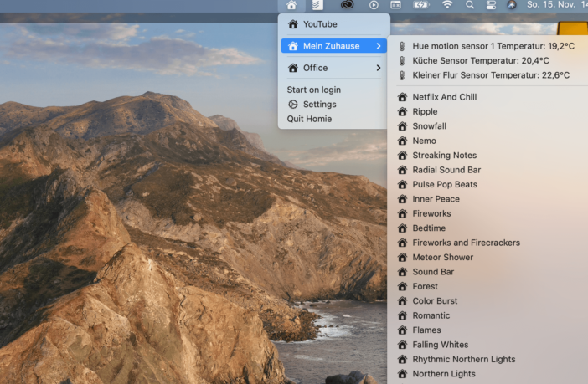Activate the Netflix And Chill scene

click(x=444, y=97)
